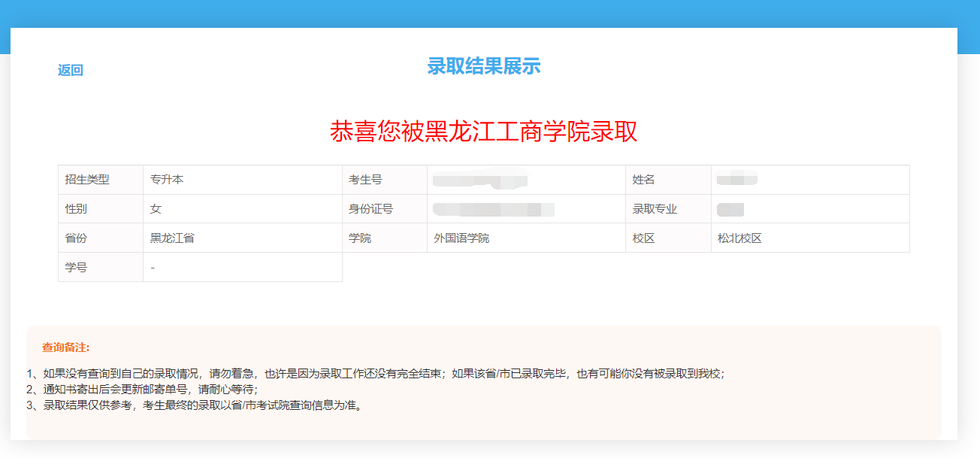Click the red 恭喜您被黑龙江工商学院录取 heading
The width and height of the screenshot is (980, 458).
click(484, 132)
